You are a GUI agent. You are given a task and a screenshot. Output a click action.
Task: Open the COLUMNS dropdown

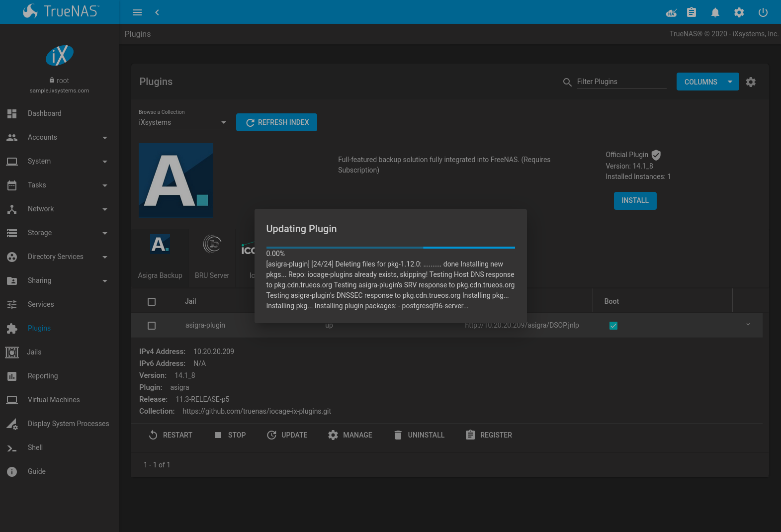(707, 82)
